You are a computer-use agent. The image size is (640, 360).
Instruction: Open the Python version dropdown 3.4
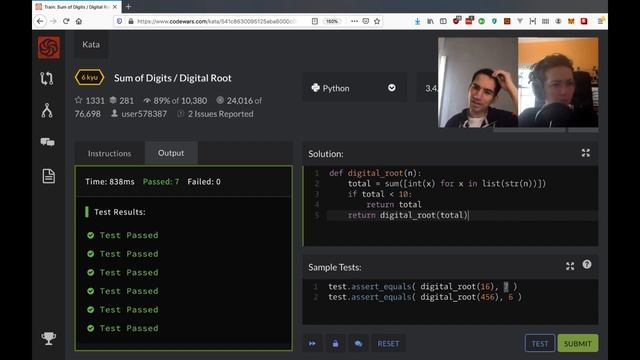click(x=427, y=88)
